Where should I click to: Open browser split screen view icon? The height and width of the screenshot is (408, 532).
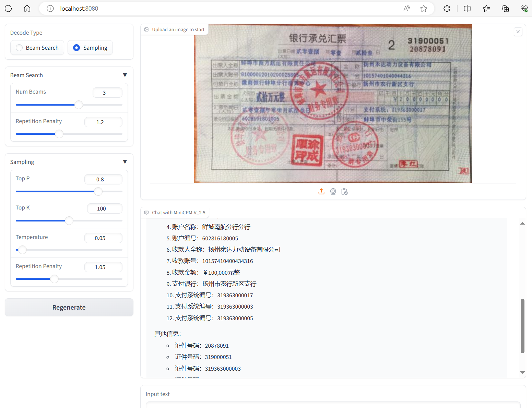pyautogui.click(x=467, y=9)
